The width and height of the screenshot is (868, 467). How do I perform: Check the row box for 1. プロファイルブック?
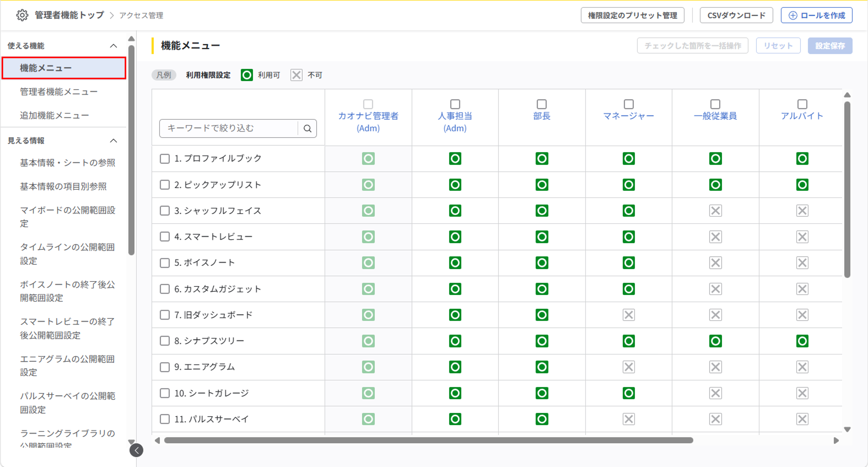click(x=165, y=158)
